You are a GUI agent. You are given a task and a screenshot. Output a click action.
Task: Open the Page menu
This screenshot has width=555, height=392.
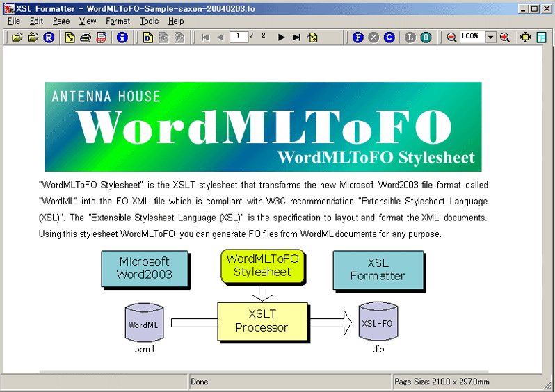tap(61, 22)
